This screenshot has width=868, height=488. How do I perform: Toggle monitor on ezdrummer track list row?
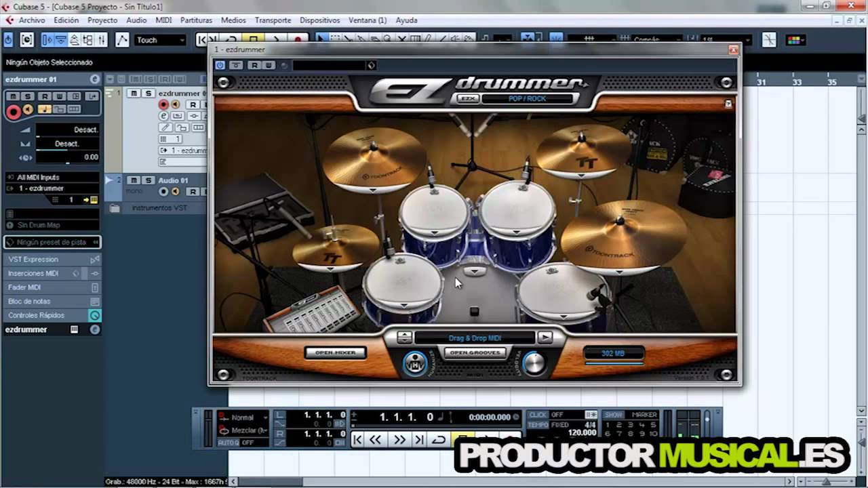coord(175,105)
